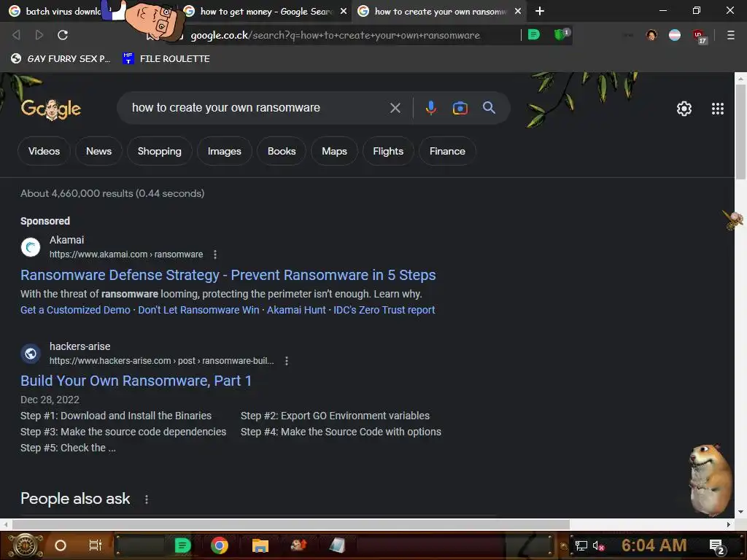Select the Videos filter
Image resolution: width=747 pixels, height=560 pixels.
[x=44, y=151]
